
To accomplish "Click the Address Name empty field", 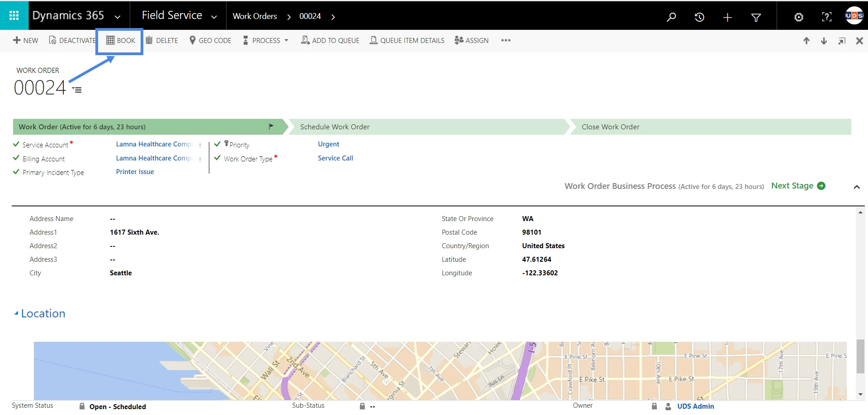I will [x=113, y=219].
